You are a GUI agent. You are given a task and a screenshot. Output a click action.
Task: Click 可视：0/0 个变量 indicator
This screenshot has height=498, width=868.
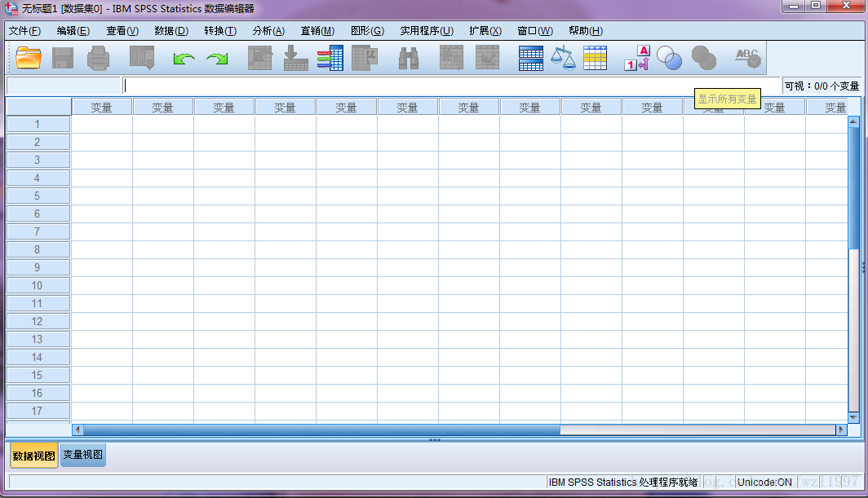click(821, 86)
